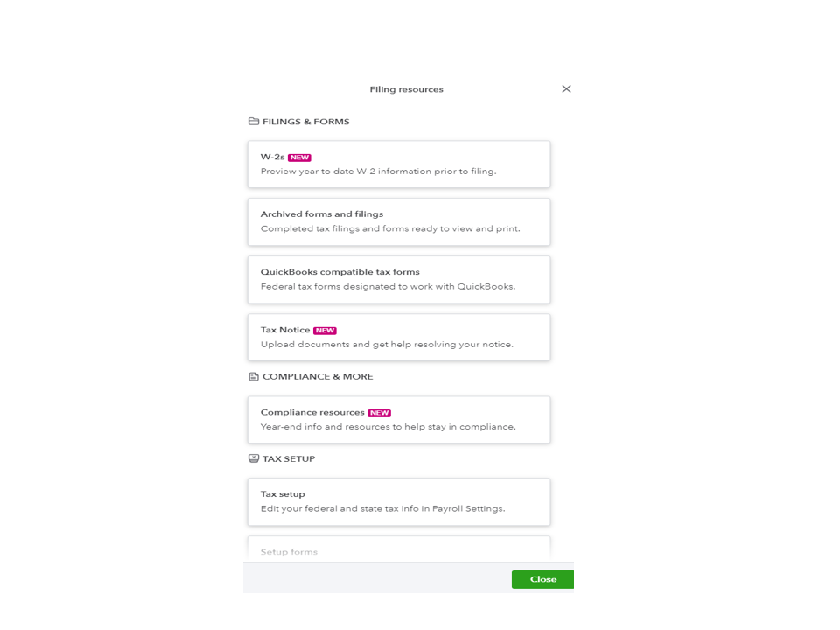Click the NEW badge next to W-2s
The width and height of the screenshot is (840, 630).
click(299, 157)
